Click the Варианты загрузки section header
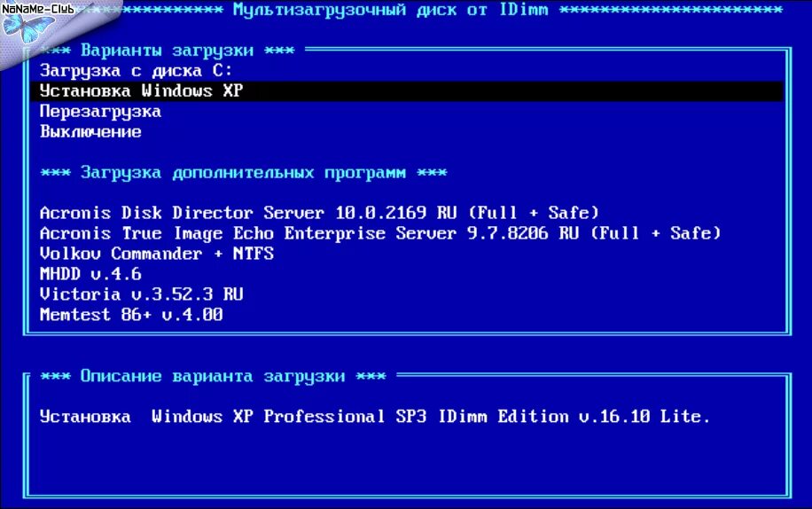This screenshot has height=509, width=812. [x=168, y=51]
